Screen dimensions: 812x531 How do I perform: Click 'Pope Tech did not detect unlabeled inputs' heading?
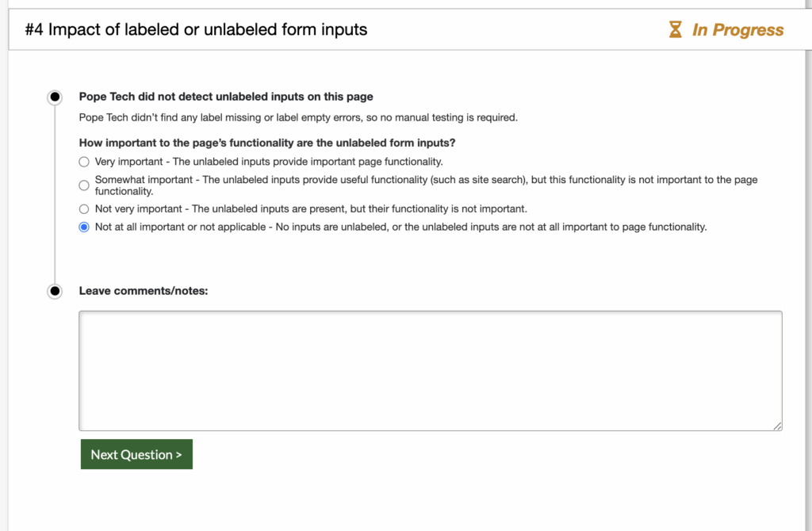(x=226, y=97)
